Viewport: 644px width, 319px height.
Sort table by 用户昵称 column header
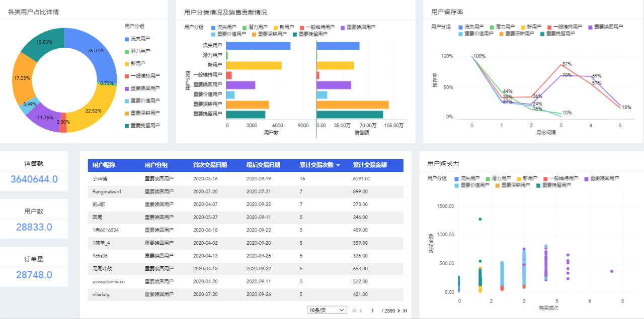(104, 165)
